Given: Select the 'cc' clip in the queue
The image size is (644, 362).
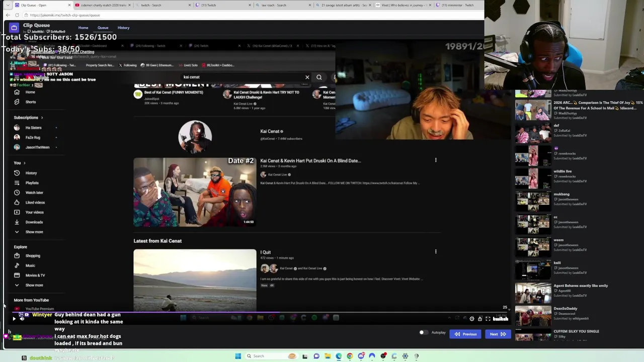Looking at the screenshot, I should (579, 224).
